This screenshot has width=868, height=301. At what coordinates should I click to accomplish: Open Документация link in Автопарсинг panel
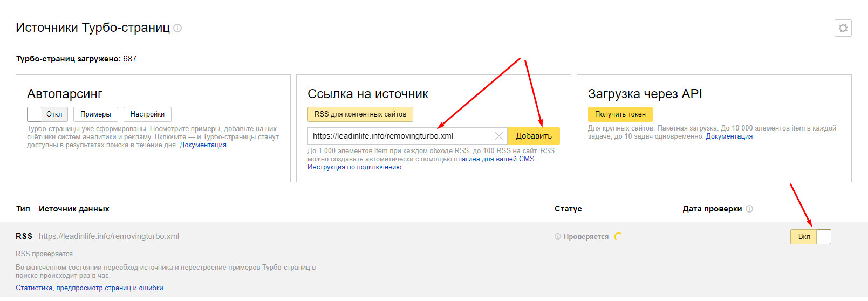[203, 145]
